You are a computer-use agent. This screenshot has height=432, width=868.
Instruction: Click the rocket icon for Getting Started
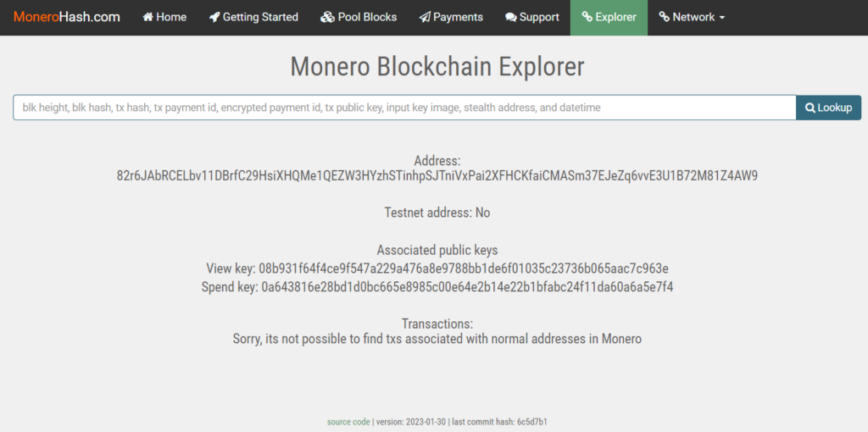214,17
